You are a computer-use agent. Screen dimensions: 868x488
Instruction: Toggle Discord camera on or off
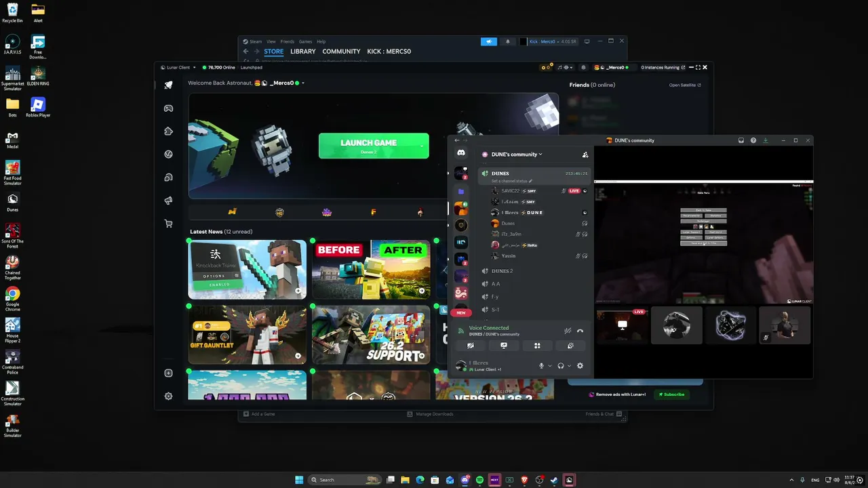click(x=471, y=346)
